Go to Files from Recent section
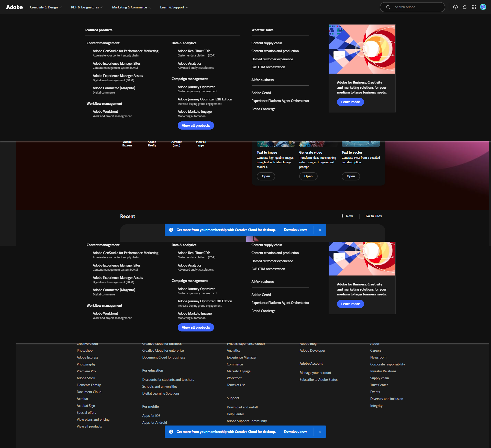Screen dimensions: 491x448 374,216
